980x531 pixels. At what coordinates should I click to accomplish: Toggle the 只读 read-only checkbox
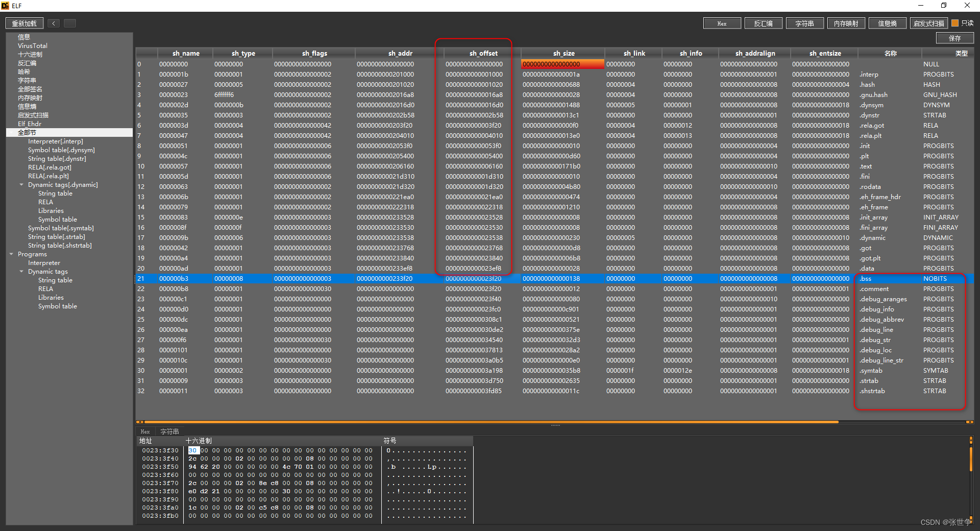point(955,23)
